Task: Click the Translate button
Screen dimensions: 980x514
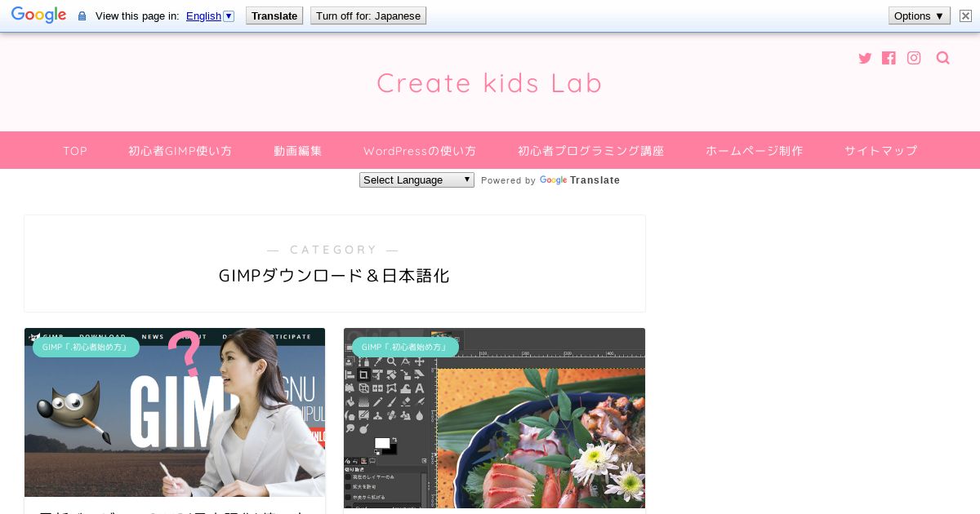Action: 274,16
